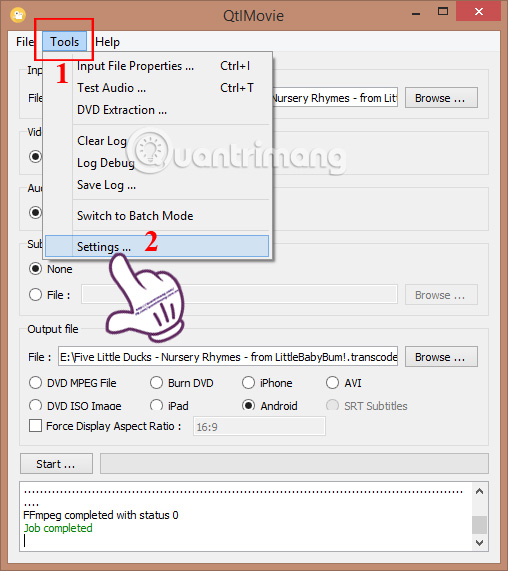The width and height of the screenshot is (508, 571).
Task: Choose Save Log menu entry
Action: (157, 185)
